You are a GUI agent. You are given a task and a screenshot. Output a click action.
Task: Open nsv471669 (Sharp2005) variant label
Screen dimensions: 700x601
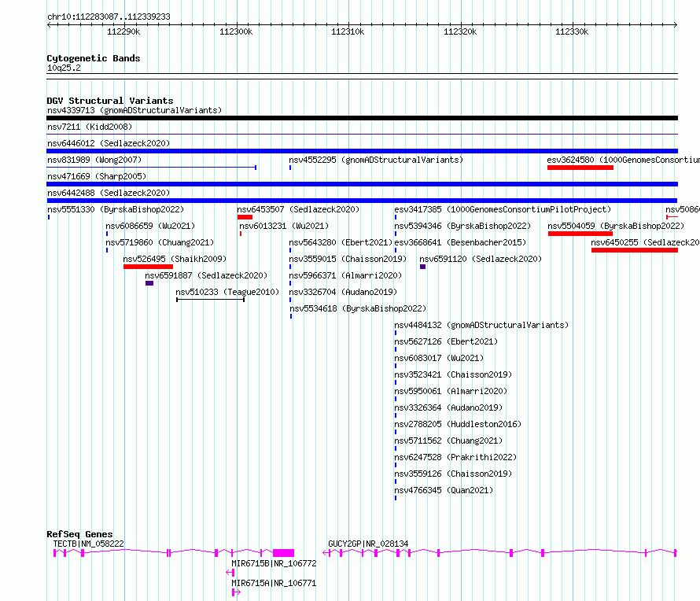pyautogui.click(x=97, y=176)
